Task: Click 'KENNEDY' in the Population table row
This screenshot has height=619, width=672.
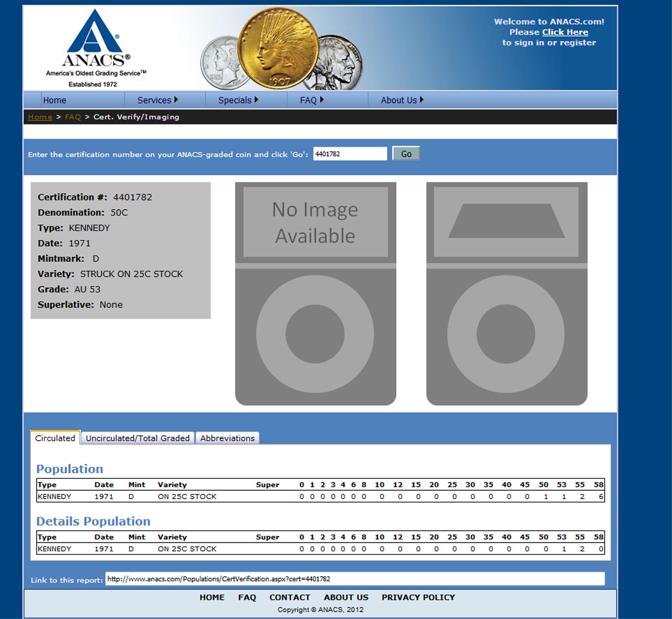Action: click(x=54, y=496)
